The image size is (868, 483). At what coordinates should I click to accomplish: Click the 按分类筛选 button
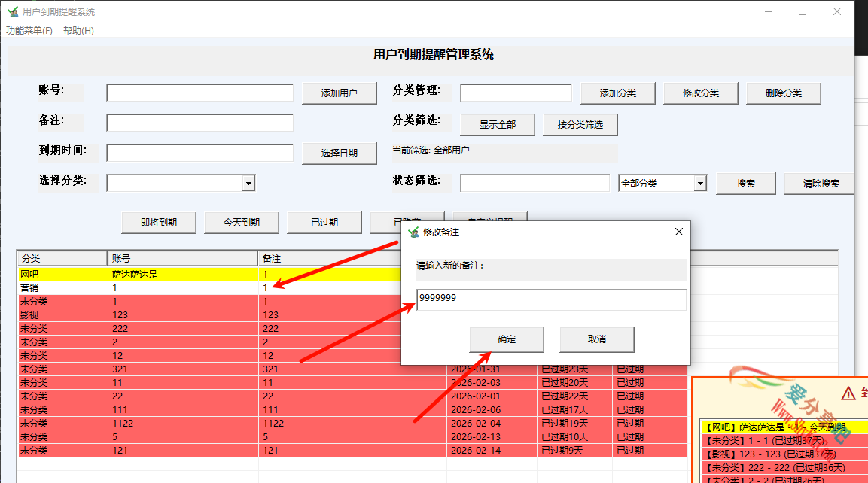point(580,124)
